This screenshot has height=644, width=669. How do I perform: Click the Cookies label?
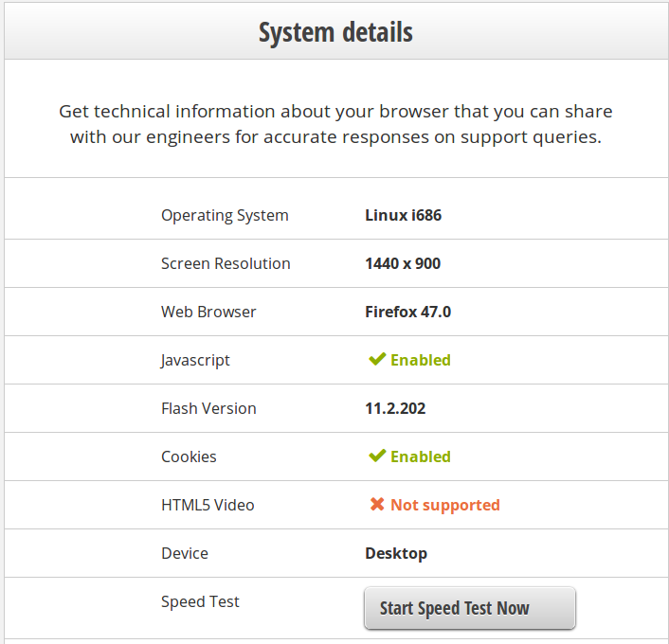189,456
